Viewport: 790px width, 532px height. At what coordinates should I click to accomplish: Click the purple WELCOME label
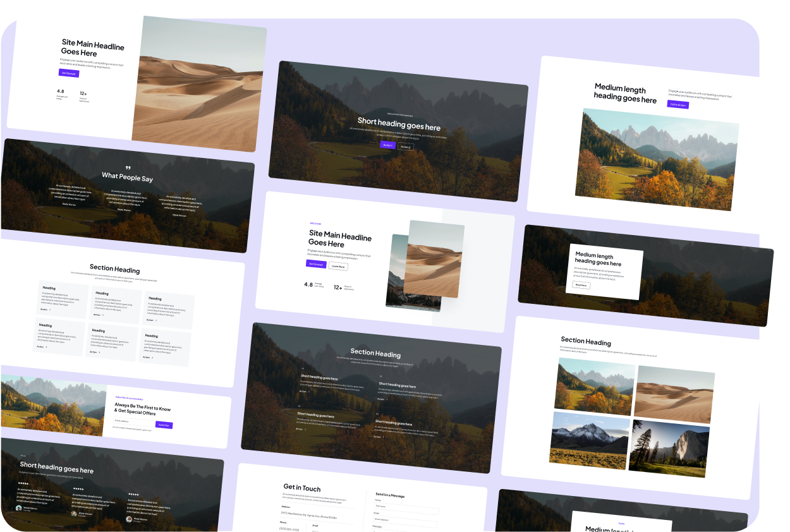click(315, 224)
